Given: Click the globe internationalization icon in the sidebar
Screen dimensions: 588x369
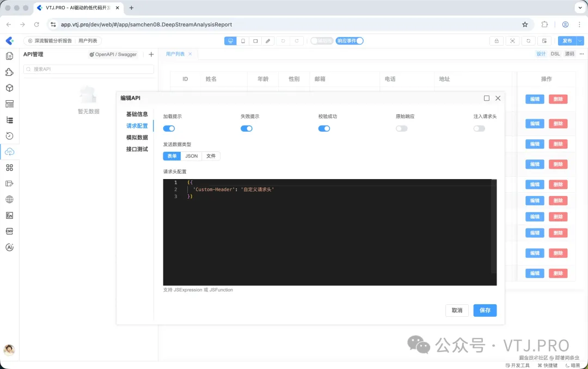Looking at the screenshot, I should tap(9, 199).
